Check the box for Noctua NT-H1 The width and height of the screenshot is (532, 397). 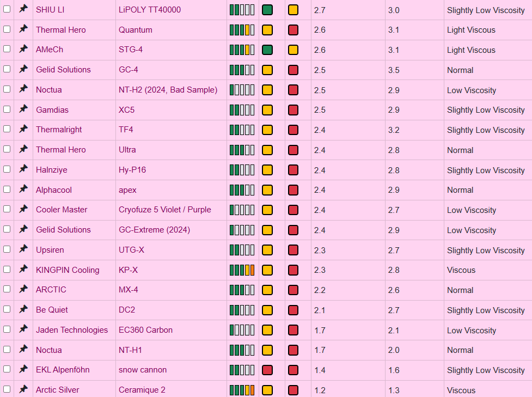point(7,349)
